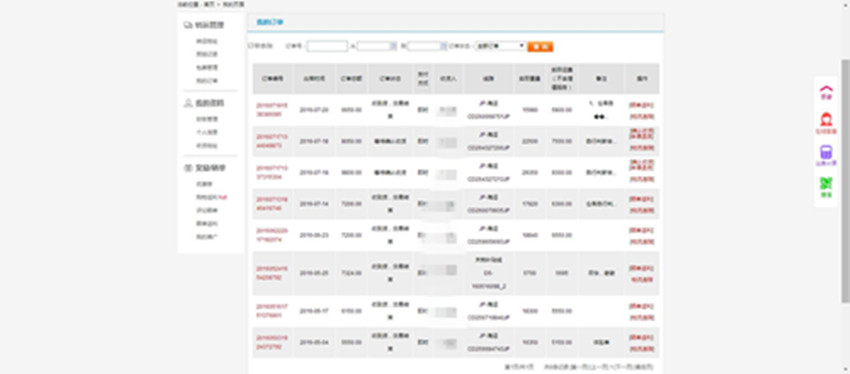This screenshot has width=850, height=374.
Task: Open the red customer service avatar icon
Action: [826, 119]
